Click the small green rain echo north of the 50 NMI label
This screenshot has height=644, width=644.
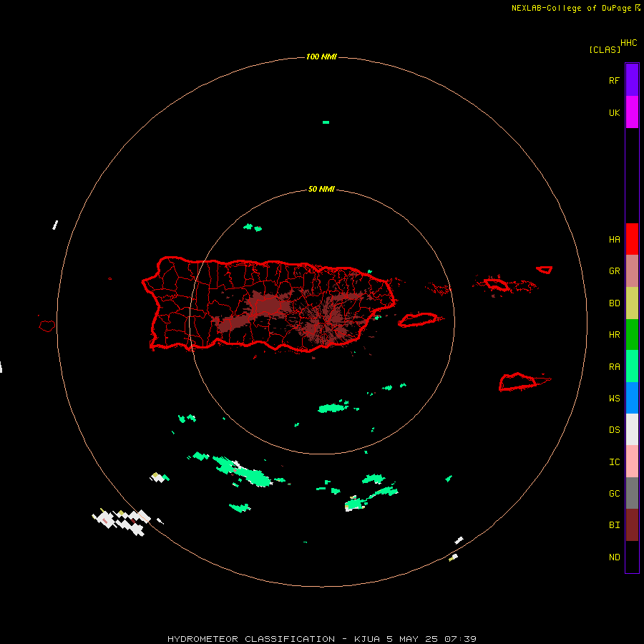[x=326, y=122]
